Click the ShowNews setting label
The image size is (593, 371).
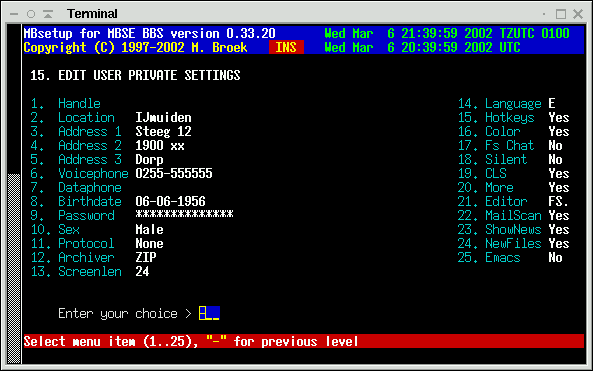pos(514,229)
